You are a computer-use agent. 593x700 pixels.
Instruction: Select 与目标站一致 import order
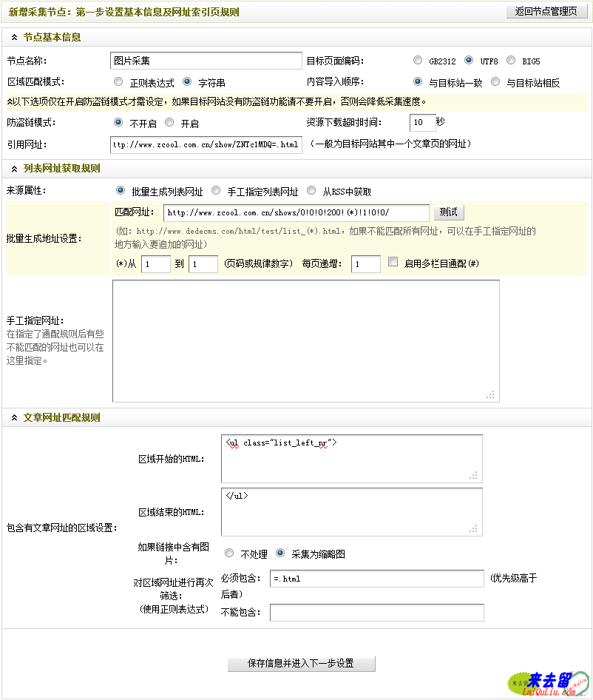tap(418, 81)
